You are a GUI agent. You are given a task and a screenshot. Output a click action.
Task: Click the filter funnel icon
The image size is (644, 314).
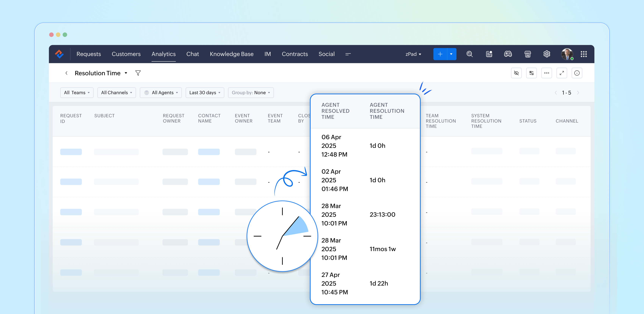pyautogui.click(x=138, y=73)
